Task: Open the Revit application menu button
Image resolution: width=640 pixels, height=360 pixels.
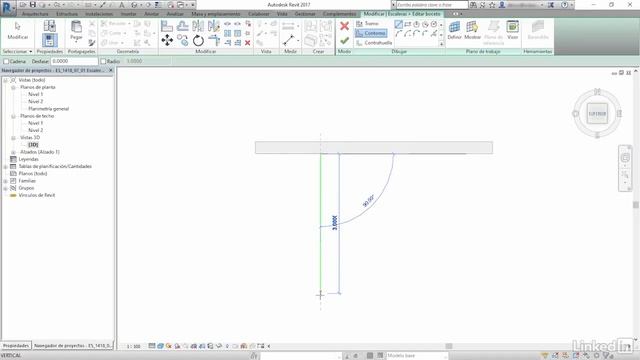Action: (8, 8)
